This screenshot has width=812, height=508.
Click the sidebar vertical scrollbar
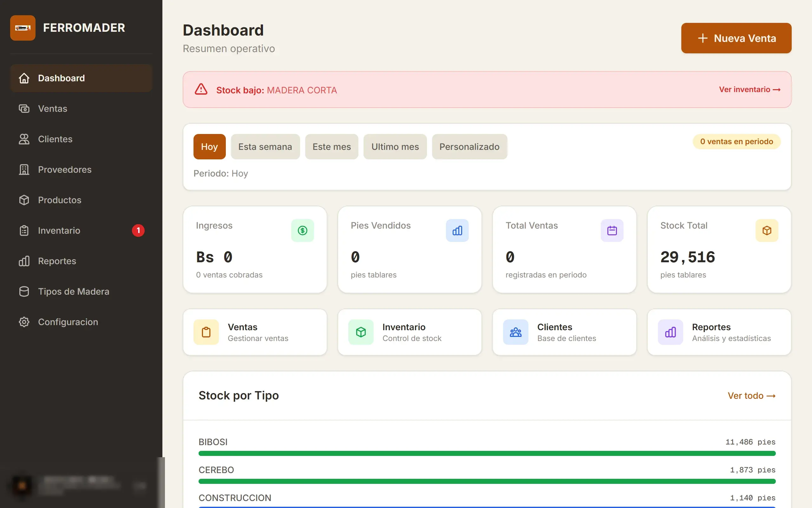161,483
